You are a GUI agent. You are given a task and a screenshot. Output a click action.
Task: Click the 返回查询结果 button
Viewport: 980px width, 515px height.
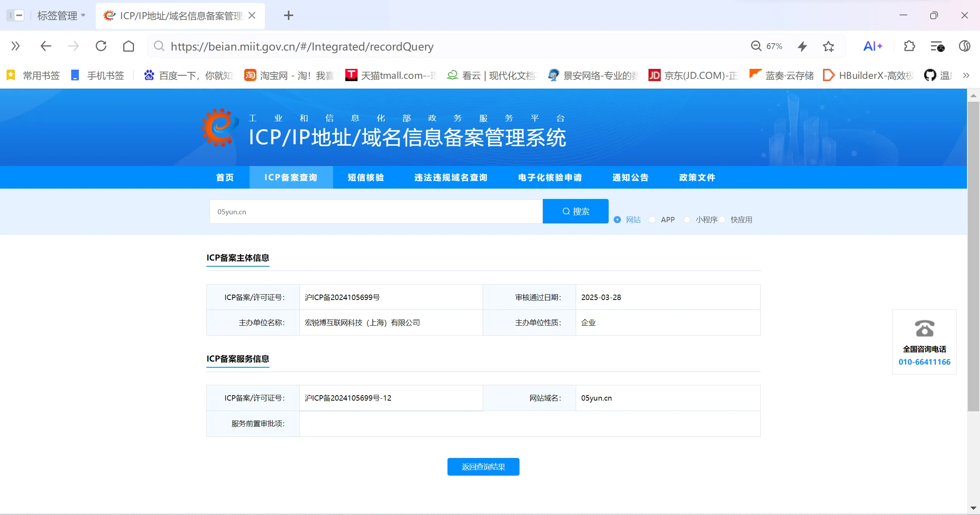click(483, 466)
